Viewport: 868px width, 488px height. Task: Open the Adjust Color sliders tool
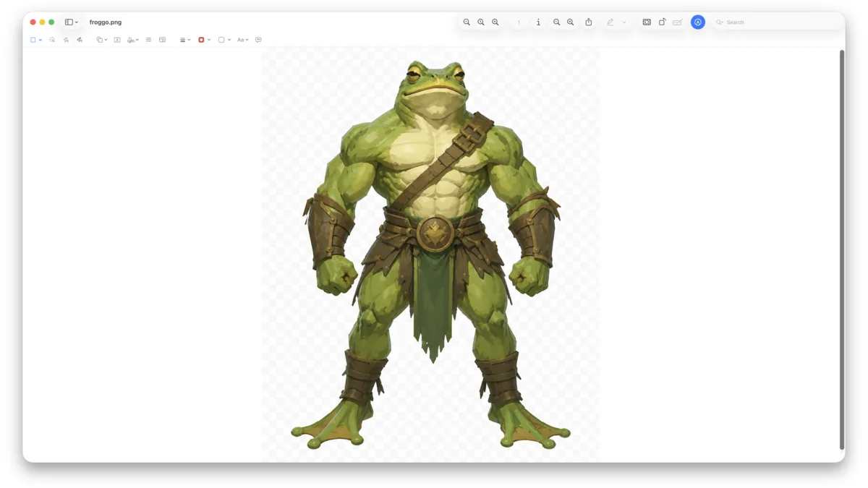click(x=148, y=40)
